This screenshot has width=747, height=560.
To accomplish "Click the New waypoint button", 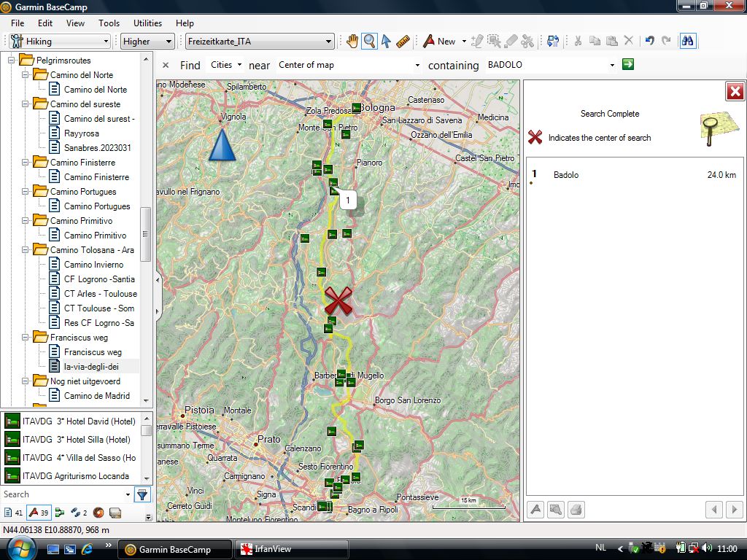I will (x=440, y=42).
